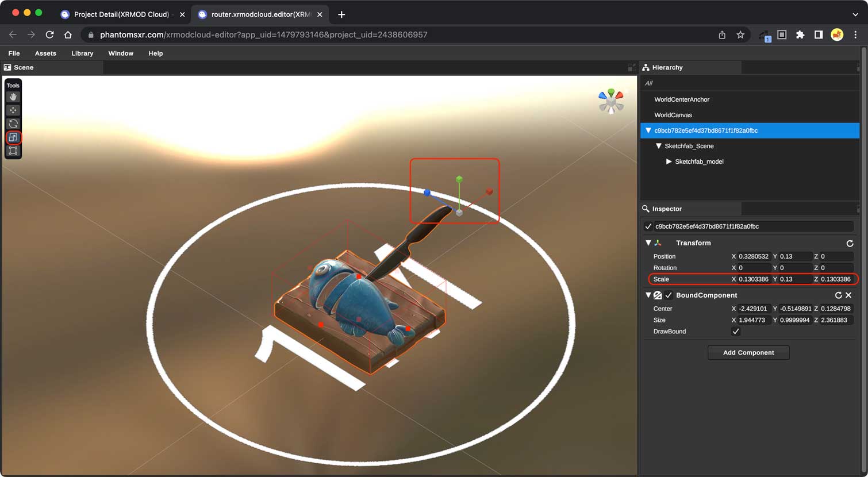The image size is (868, 477).
Task: Click the blue Z-axis scale handle
Action: pyautogui.click(x=427, y=193)
